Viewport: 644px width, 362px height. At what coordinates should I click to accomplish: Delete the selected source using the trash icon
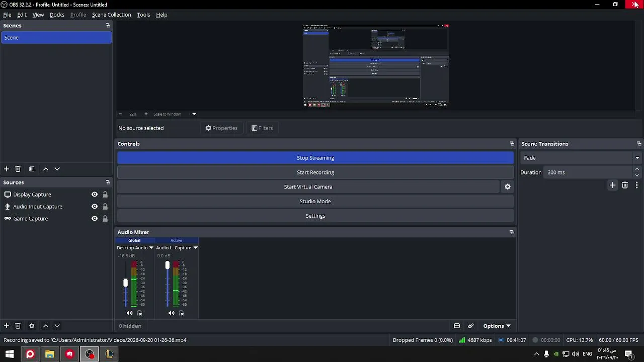18,326
